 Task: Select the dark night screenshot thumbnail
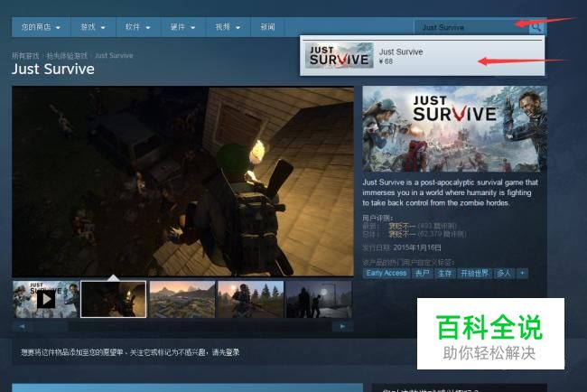click(x=114, y=299)
